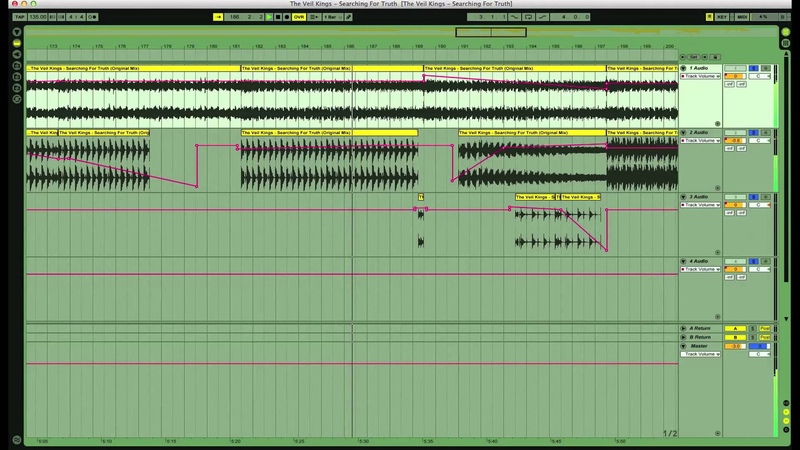
Task: Toggle the Draw Mode pencil button
Action: pos(349,17)
